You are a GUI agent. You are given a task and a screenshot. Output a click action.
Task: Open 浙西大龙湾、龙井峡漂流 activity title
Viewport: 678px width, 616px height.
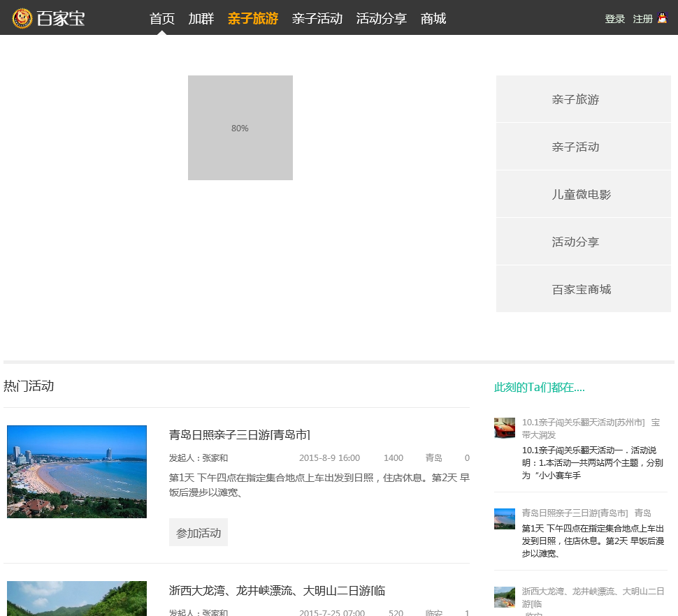(277, 591)
